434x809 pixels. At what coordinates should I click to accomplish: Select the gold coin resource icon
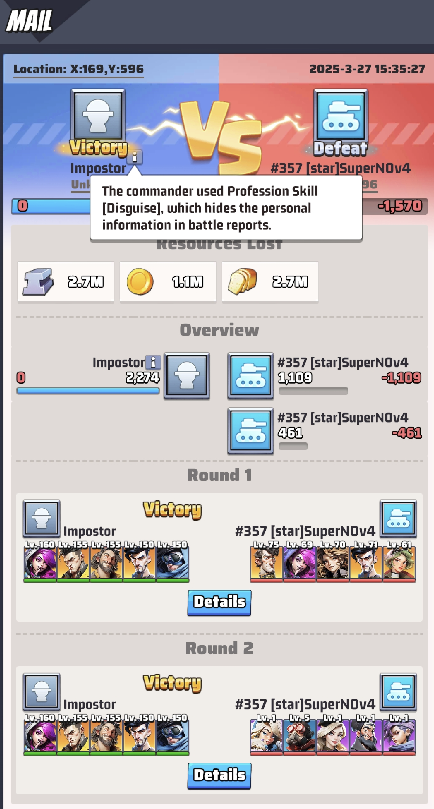coord(140,282)
